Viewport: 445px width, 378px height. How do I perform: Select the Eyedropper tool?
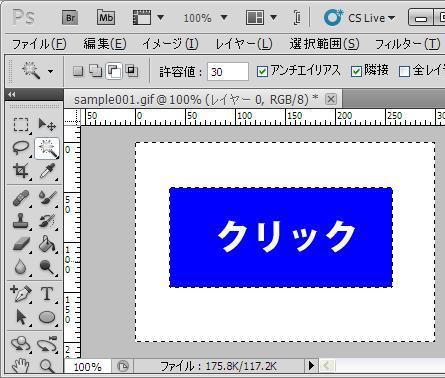tap(47, 171)
